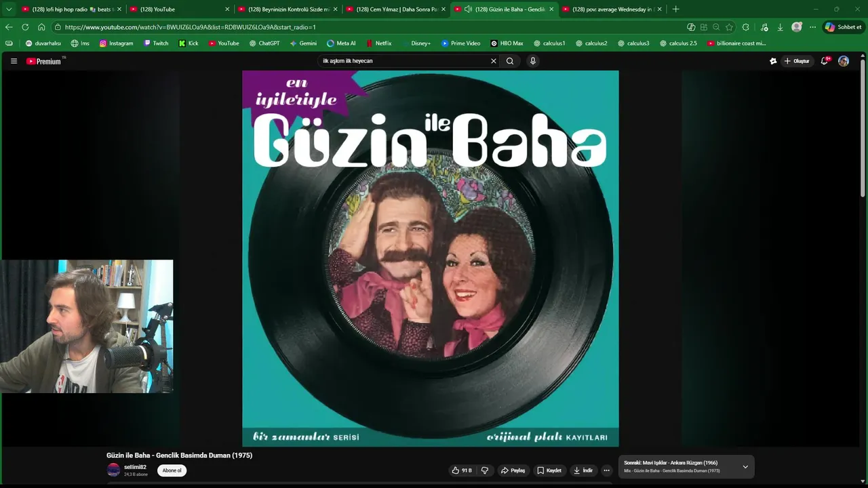Click the Paylaş share button

tap(513, 470)
